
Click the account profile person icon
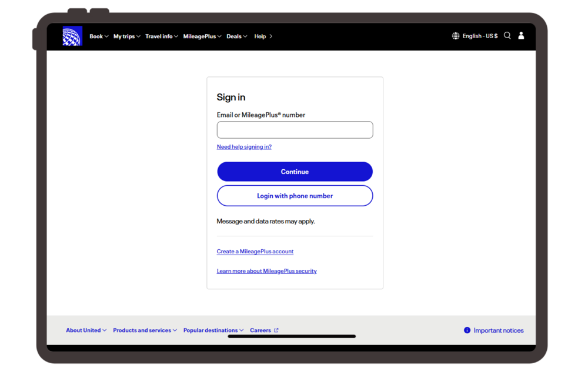[x=521, y=36]
